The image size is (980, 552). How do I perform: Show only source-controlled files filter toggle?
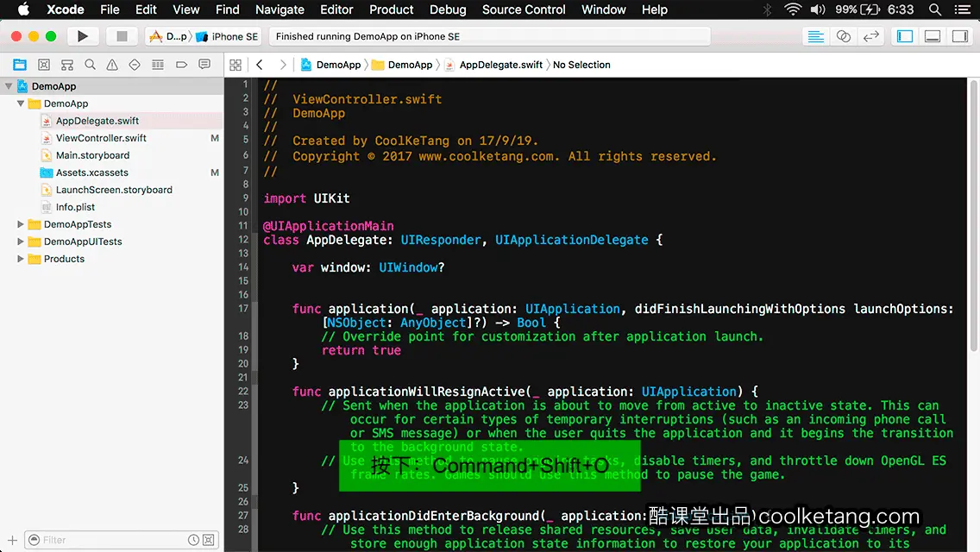tap(209, 540)
